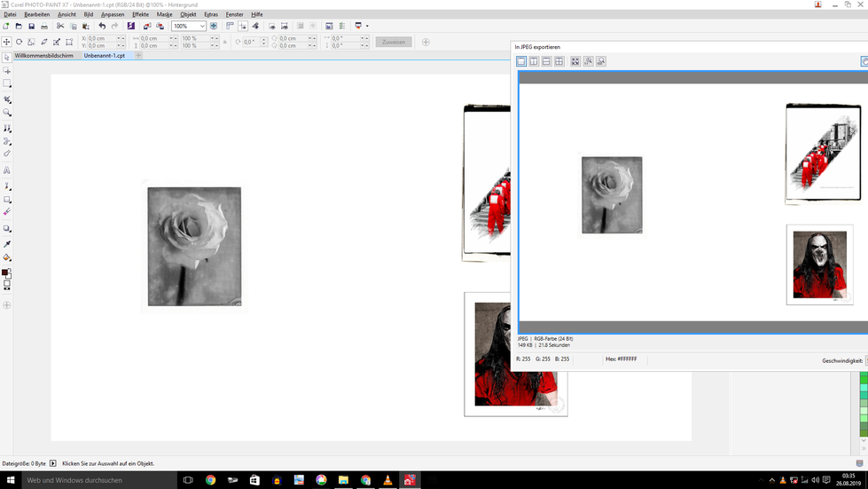868x489 pixels.
Task: Select the perspective mode icon on property bar
Action: click(69, 42)
